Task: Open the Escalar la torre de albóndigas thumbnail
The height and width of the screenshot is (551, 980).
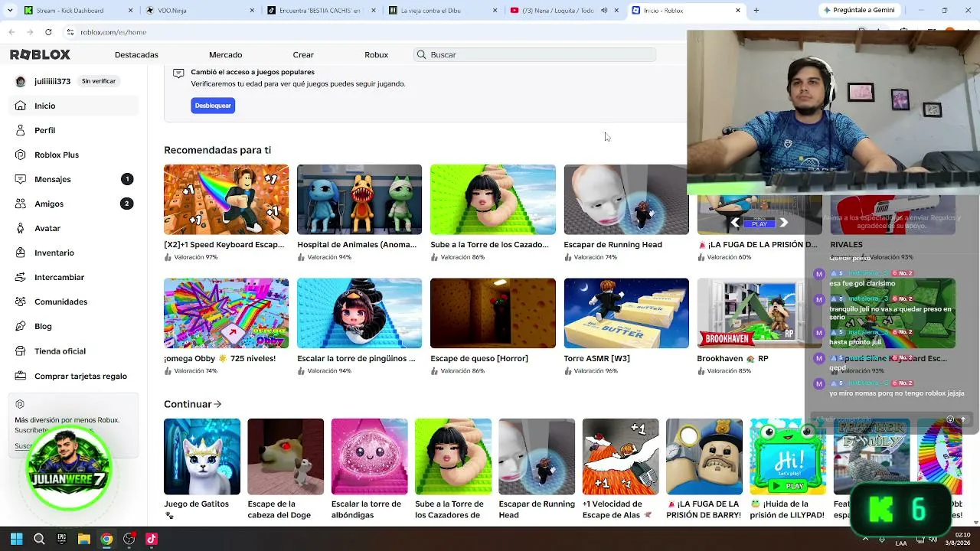Action: pos(370,457)
